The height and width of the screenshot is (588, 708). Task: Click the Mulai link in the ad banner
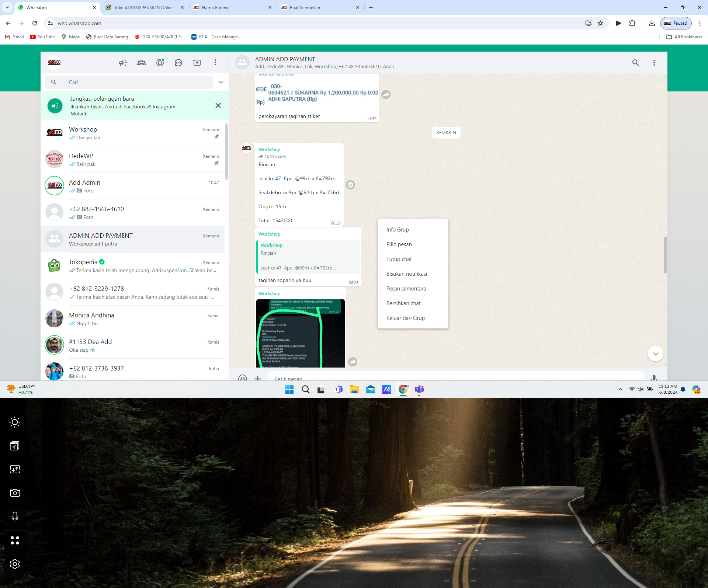click(x=78, y=114)
